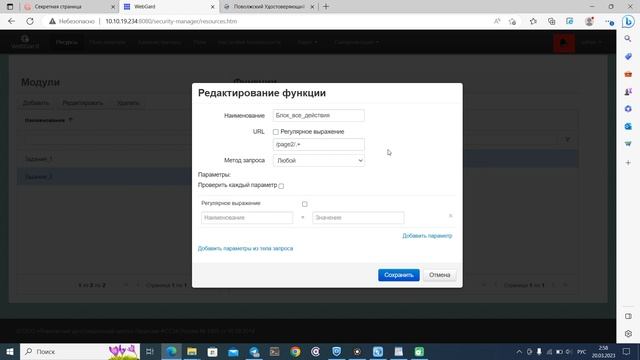Open the admin user dropdown in header
This screenshot has height=360, width=640.
(591, 42)
